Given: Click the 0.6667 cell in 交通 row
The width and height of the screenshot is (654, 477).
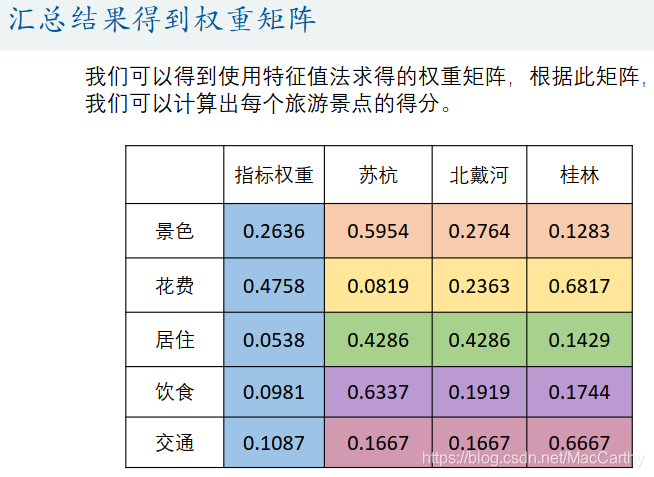Looking at the screenshot, I should tap(579, 442).
